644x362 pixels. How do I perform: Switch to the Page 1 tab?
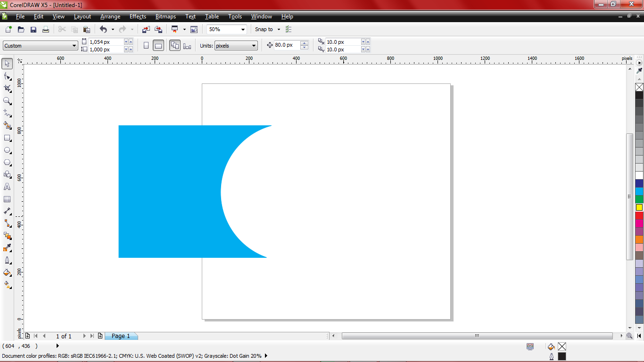point(121,336)
